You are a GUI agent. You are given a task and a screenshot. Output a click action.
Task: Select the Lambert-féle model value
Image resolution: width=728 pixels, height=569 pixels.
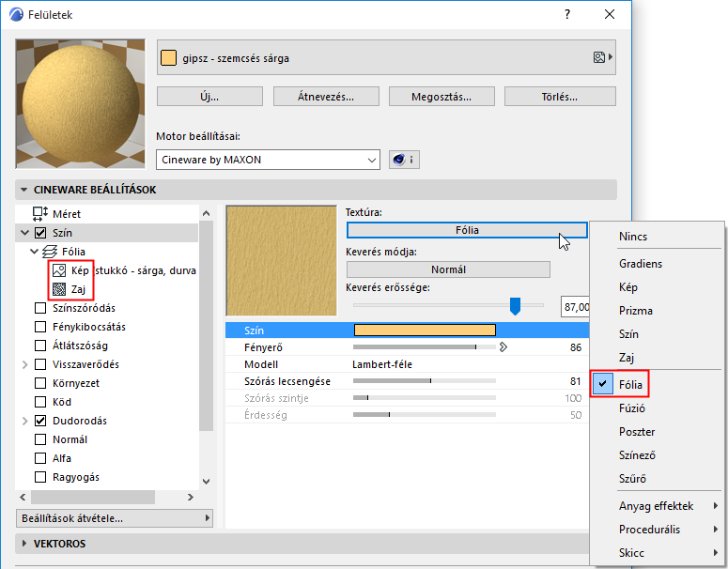[x=382, y=364]
